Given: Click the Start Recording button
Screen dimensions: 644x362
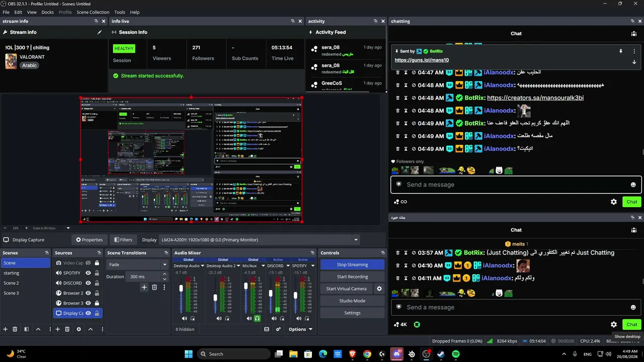Looking at the screenshot, I should 352,277.
